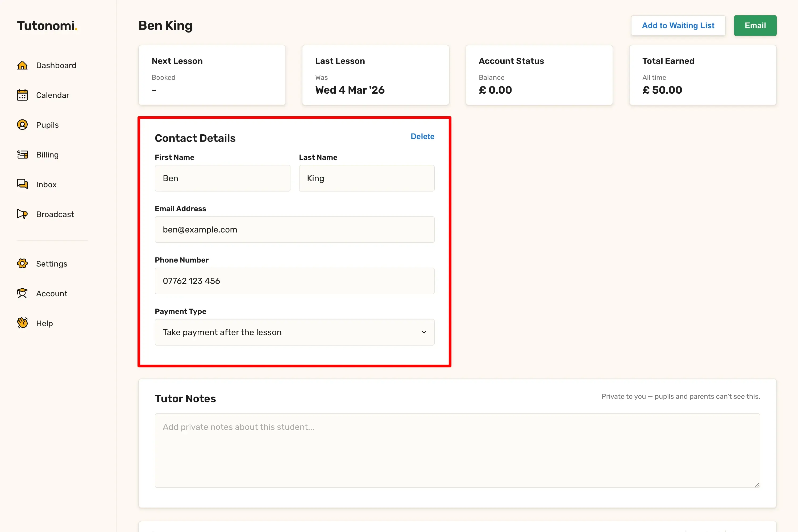Select the Phone Number input
The image size is (798, 532).
[294, 281]
